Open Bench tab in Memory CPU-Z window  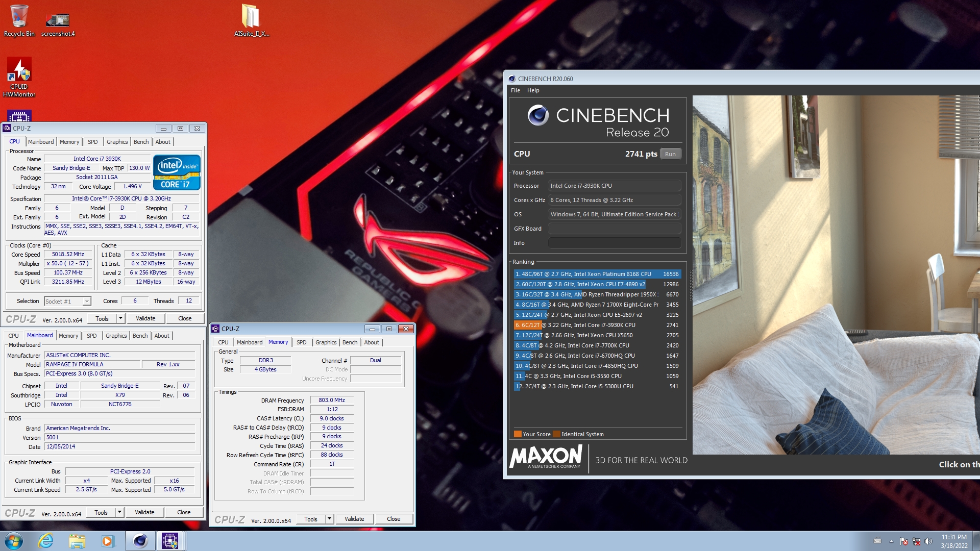click(350, 342)
